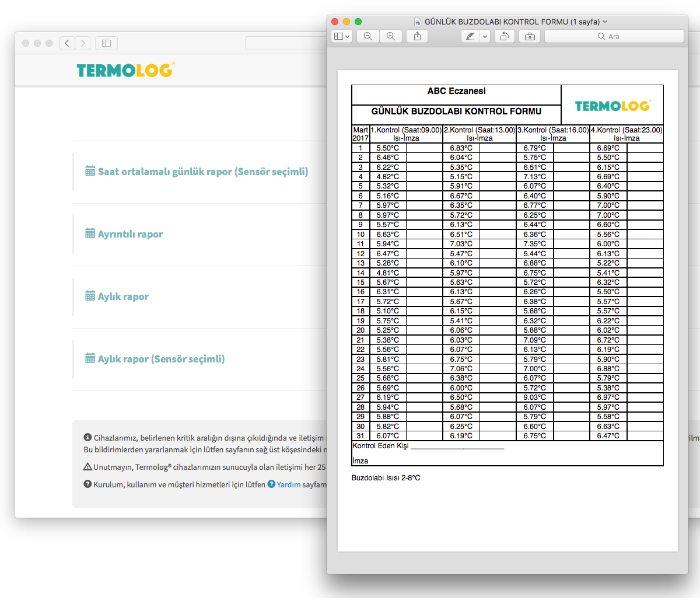Click the 6.97°C value in row 27

[x=608, y=397]
